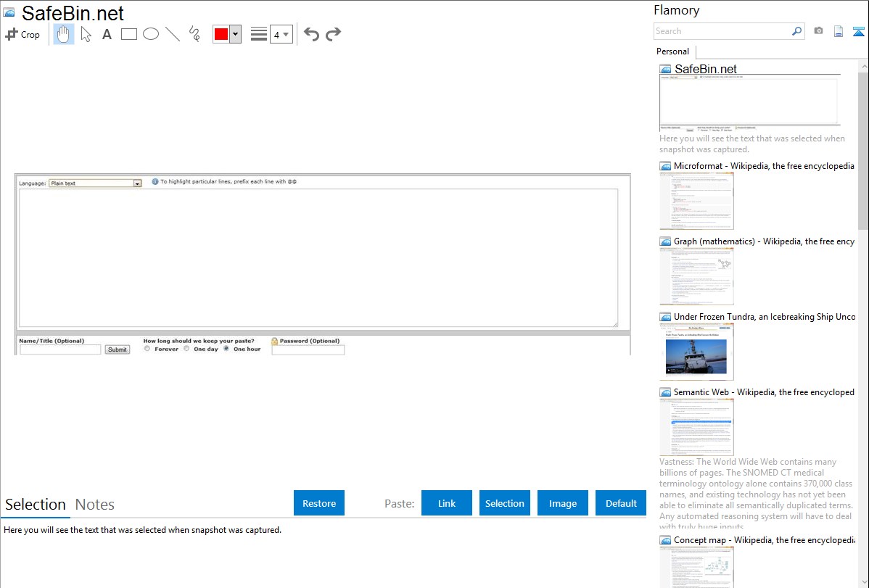The height and width of the screenshot is (588, 869).
Task: Open the Personal tab
Action: (673, 51)
